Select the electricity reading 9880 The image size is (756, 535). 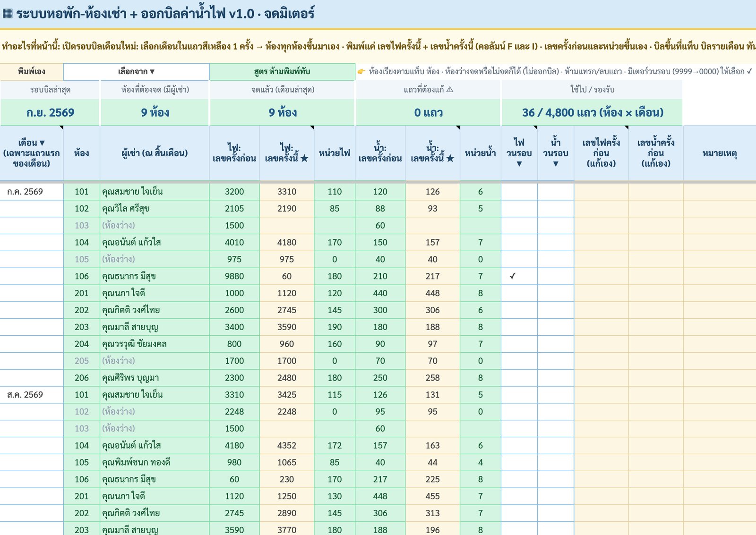[x=234, y=276]
